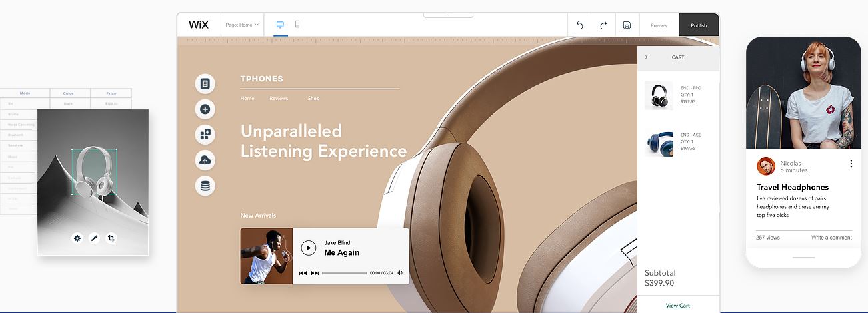Screen dimensions: 868x313
Task: Select the END - ACE item name
Action: (x=691, y=135)
